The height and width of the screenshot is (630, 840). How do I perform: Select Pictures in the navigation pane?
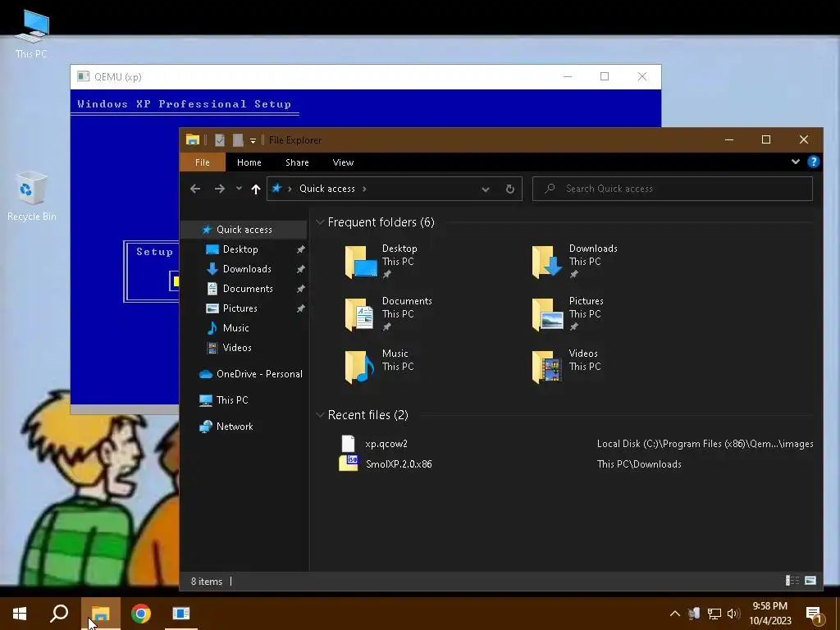(240, 308)
